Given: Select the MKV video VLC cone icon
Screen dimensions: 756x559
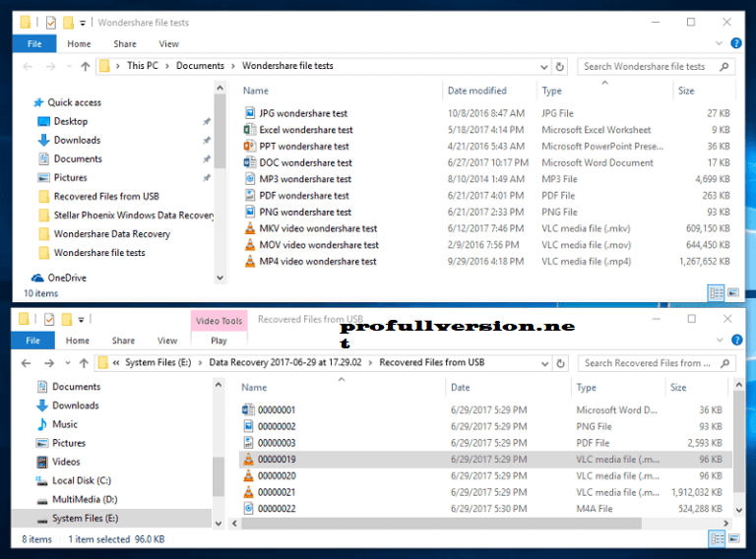Looking at the screenshot, I should 250,228.
